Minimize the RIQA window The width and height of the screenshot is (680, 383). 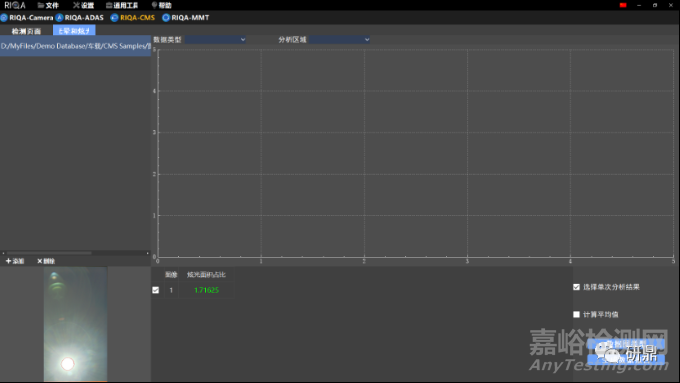click(639, 5)
